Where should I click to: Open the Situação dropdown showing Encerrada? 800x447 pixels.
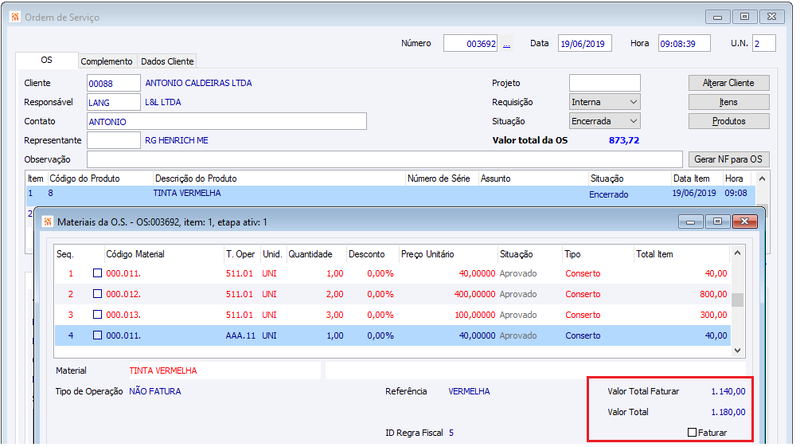coord(605,121)
